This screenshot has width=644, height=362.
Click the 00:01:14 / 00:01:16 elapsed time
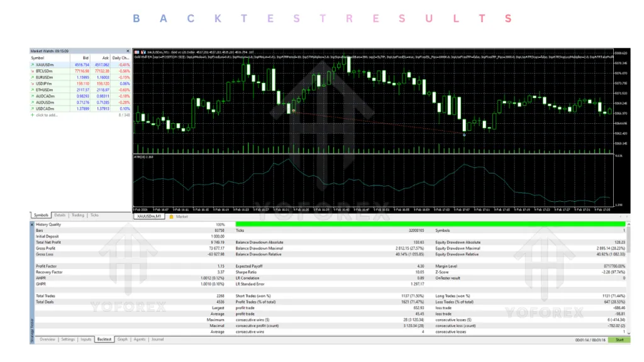point(590,340)
